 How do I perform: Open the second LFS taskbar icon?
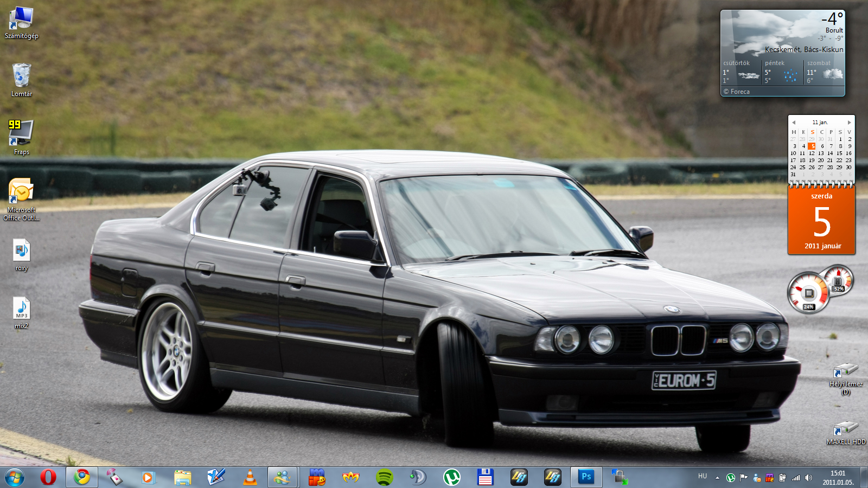point(552,477)
